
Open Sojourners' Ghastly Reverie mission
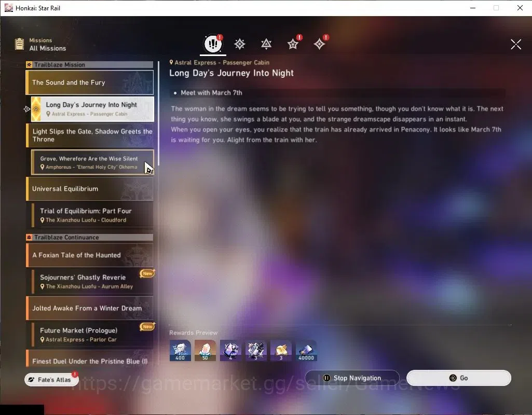coord(92,281)
